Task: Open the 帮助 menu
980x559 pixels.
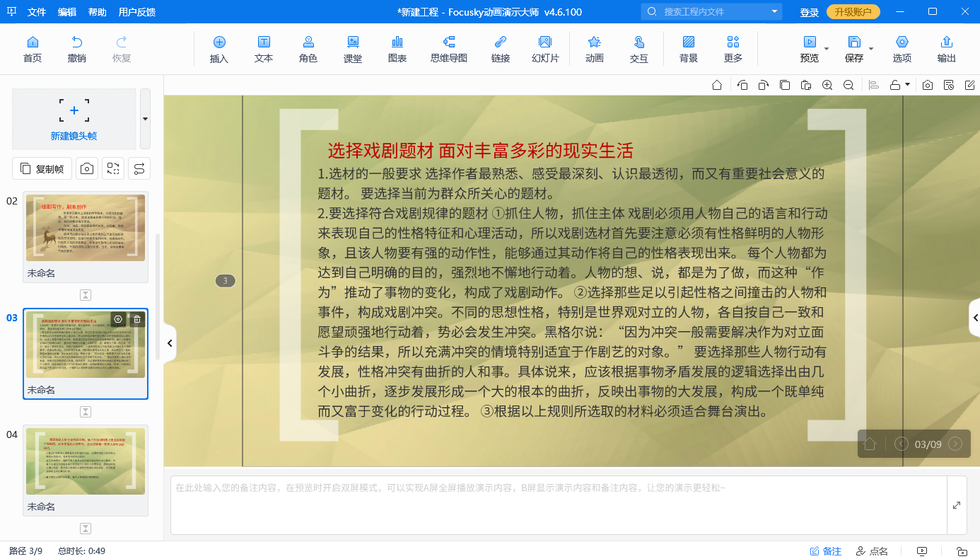Action: pyautogui.click(x=98, y=12)
